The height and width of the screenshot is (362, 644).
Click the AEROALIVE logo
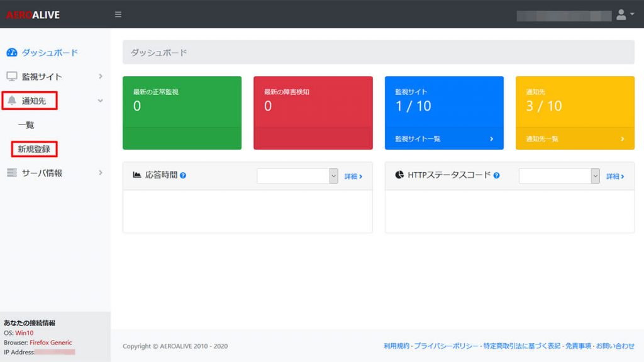pyautogui.click(x=33, y=15)
